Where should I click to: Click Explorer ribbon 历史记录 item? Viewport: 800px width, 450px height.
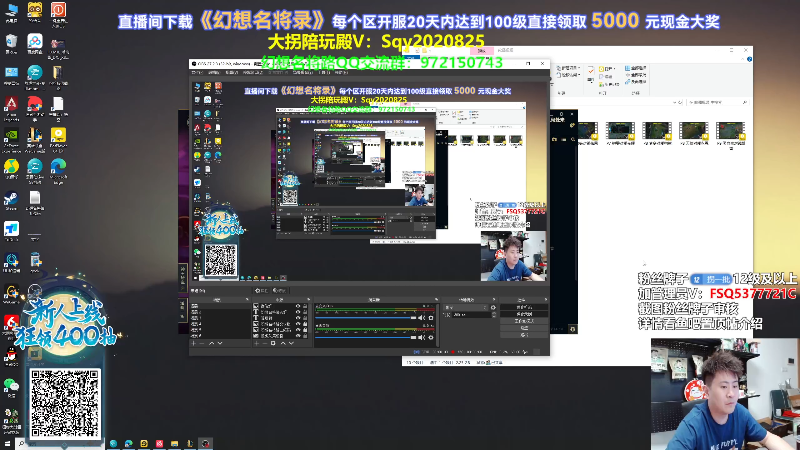609,84
